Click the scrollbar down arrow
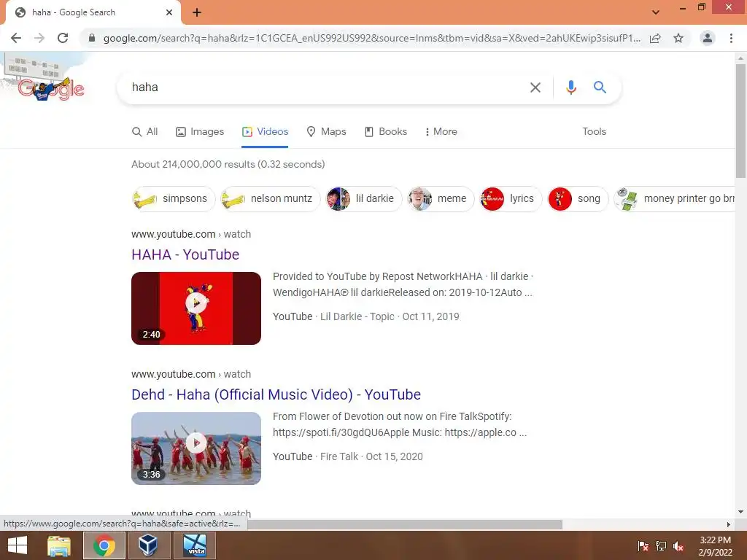Viewport: 747px width, 560px height. tap(740, 512)
